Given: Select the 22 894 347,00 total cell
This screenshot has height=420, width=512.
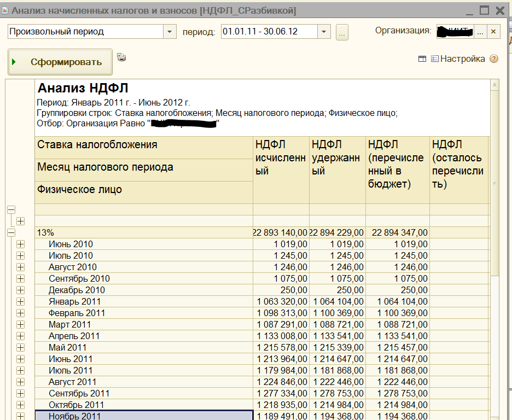Looking at the screenshot, I should pos(397,232).
